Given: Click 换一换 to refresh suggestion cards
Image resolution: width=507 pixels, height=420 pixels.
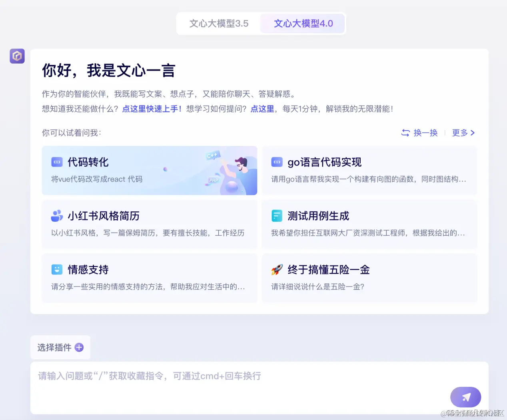Looking at the screenshot, I should pyautogui.click(x=425, y=133).
